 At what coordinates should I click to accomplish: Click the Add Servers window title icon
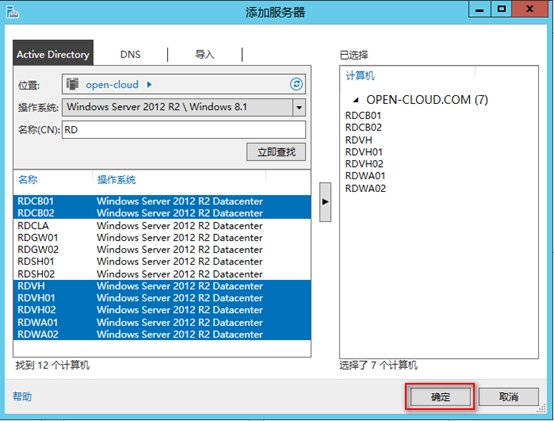coord(12,12)
